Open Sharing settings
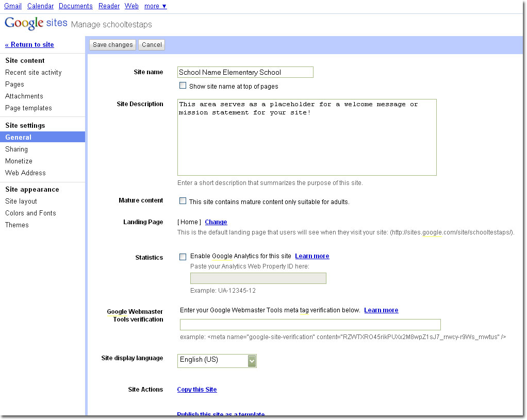The width and height of the screenshot is (527, 420). click(17, 149)
